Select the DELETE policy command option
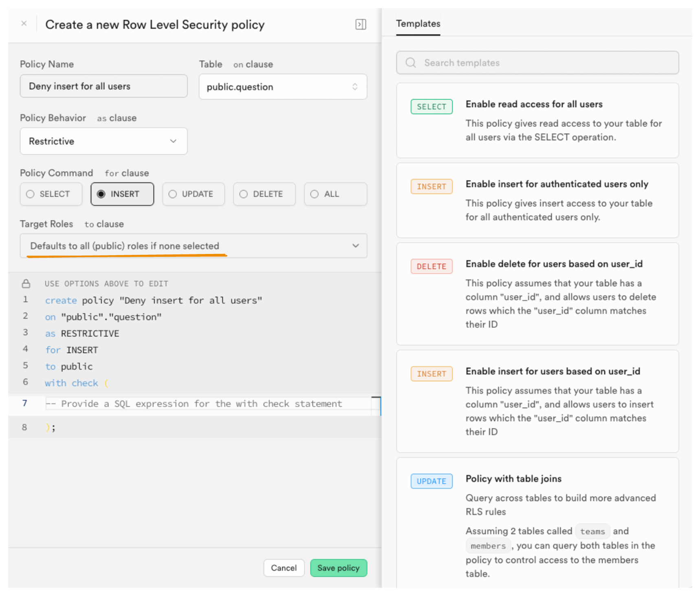The image size is (700, 596). point(264,194)
